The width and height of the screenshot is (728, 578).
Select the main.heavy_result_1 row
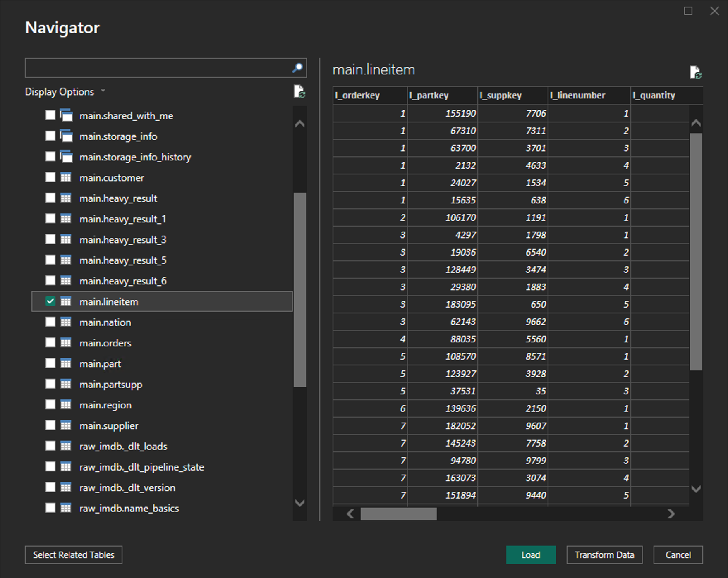click(162, 219)
